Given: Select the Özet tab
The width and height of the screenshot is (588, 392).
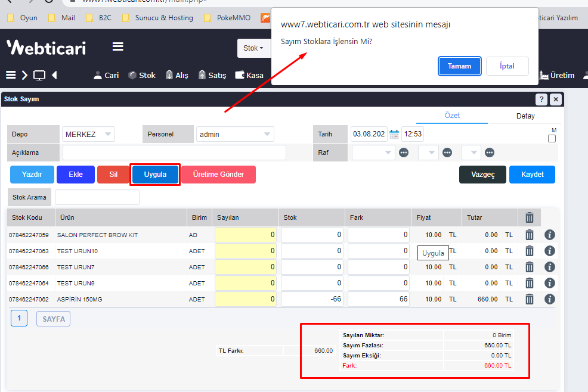Looking at the screenshot, I should 452,116.
